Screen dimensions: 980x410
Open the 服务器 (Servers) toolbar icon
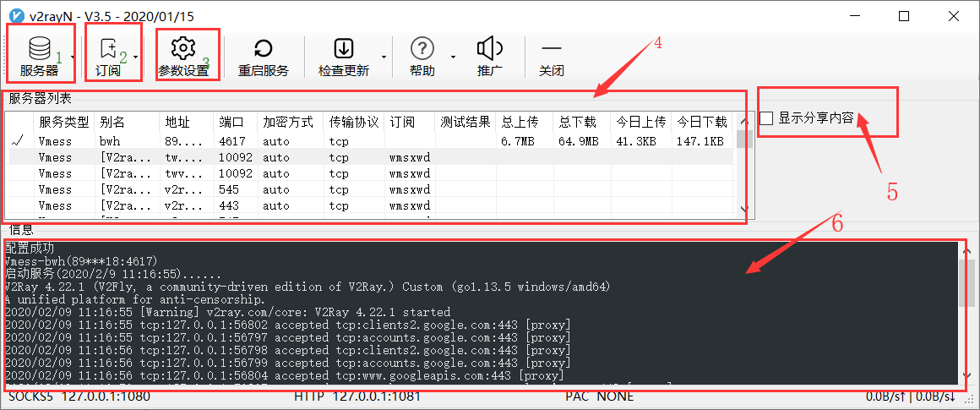[x=39, y=49]
